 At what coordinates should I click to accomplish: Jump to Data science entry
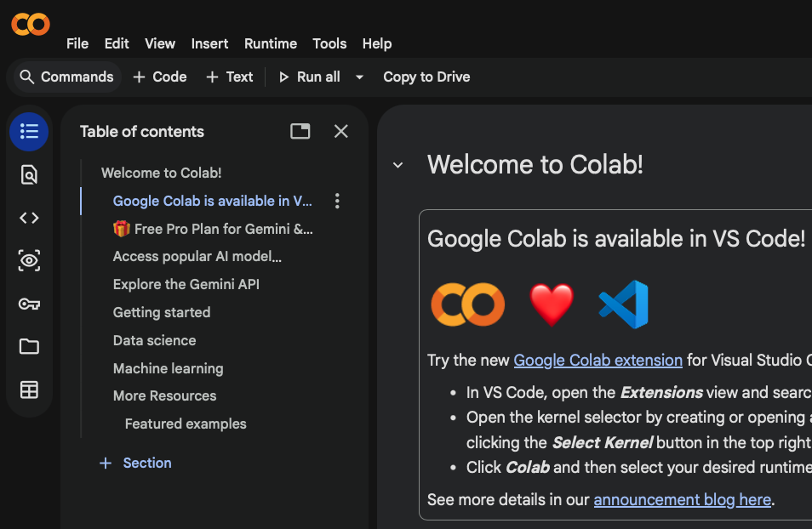tap(154, 340)
